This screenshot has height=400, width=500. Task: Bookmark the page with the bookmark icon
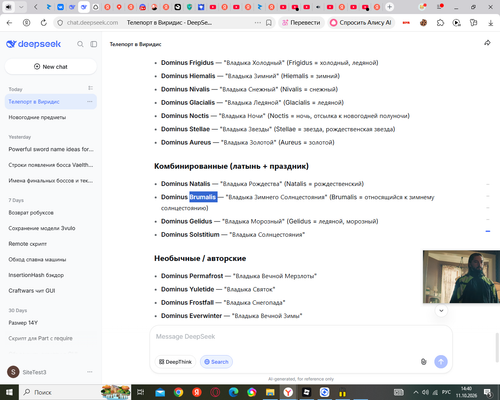269,23
